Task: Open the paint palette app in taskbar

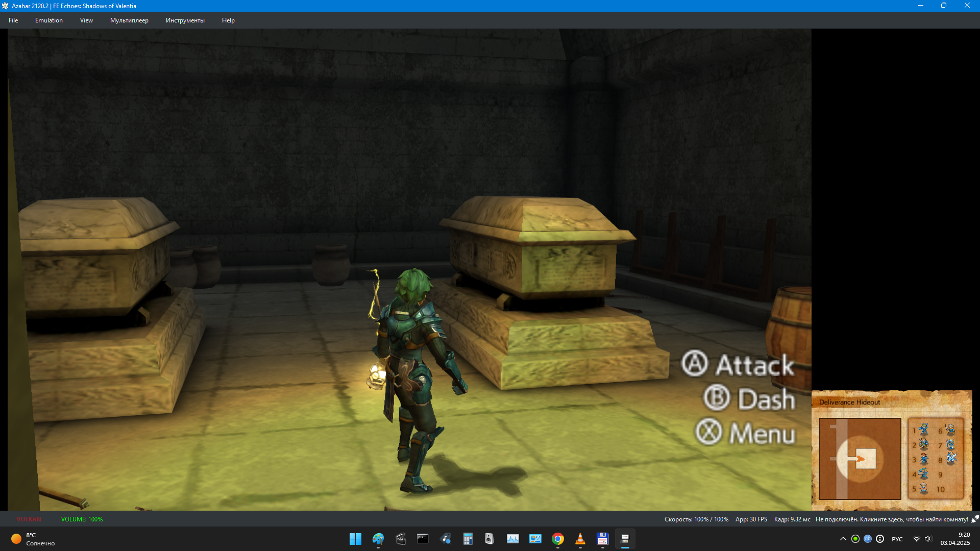Action: tap(378, 539)
